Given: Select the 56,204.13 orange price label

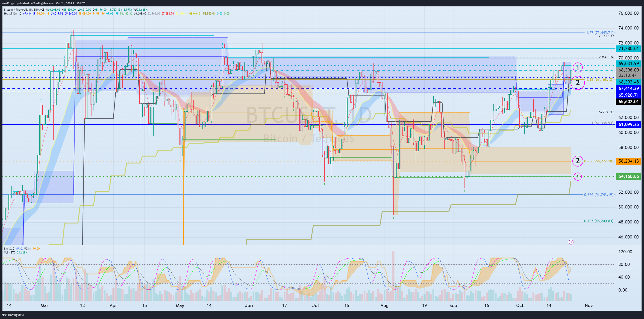Looking at the screenshot, I should click(628, 161).
